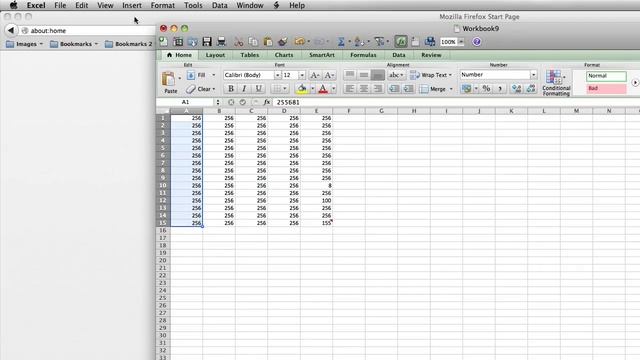Apply the Bad cell style
640x360 pixels.
pos(606,89)
